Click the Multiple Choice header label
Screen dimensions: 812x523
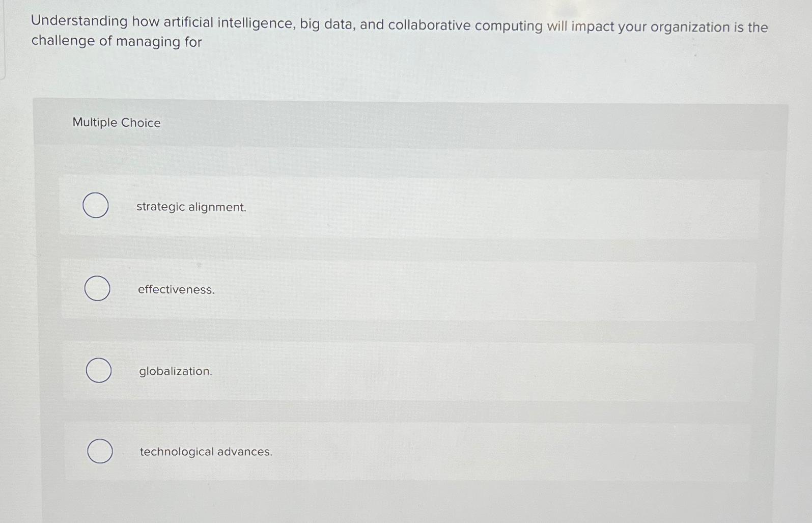tap(117, 123)
